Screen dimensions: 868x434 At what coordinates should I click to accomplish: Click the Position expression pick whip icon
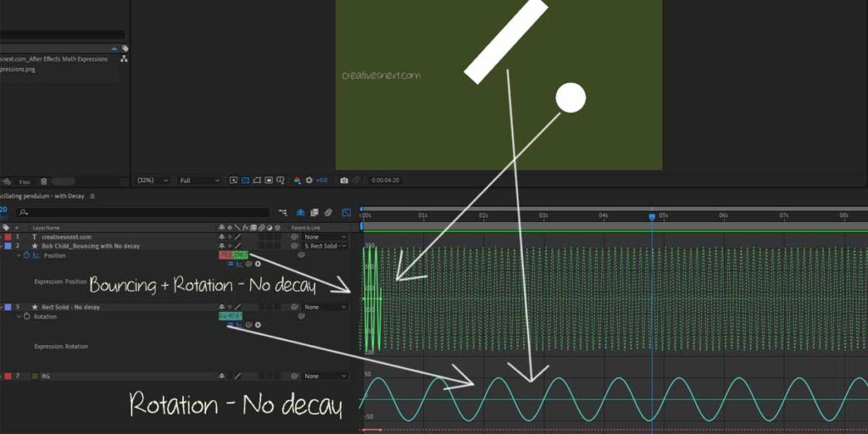click(x=248, y=264)
